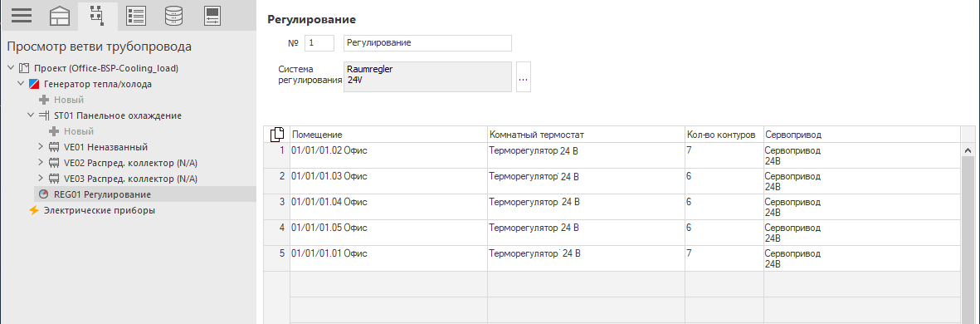Select Проект (Office-BSP-Cooling_load) in tree
980x324 pixels.
106,68
